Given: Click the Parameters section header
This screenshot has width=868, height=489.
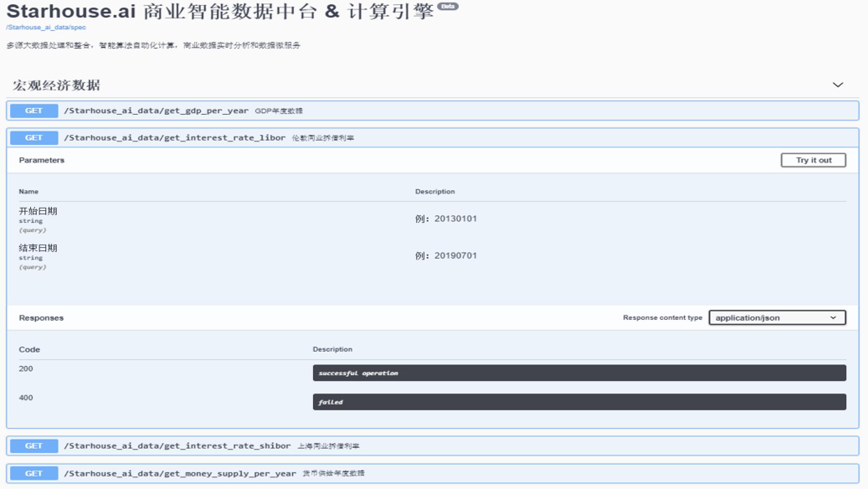Looking at the screenshot, I should coord(42,160).
